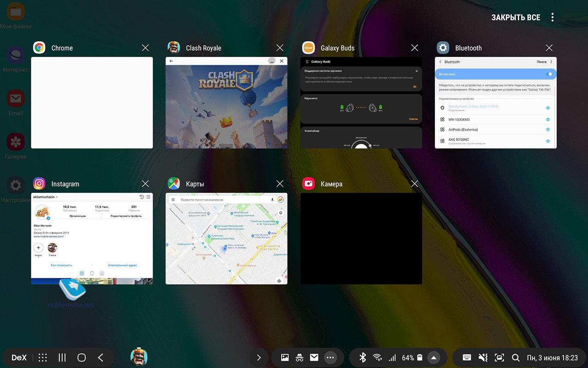The image size is (588, 368).
Task: Click the Clash Royale card header icon
Action: 174,48
